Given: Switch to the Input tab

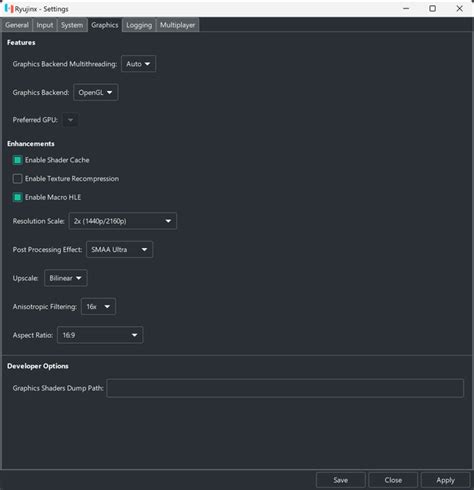Looking at the screenshot, I should click(x=45, y=25).
